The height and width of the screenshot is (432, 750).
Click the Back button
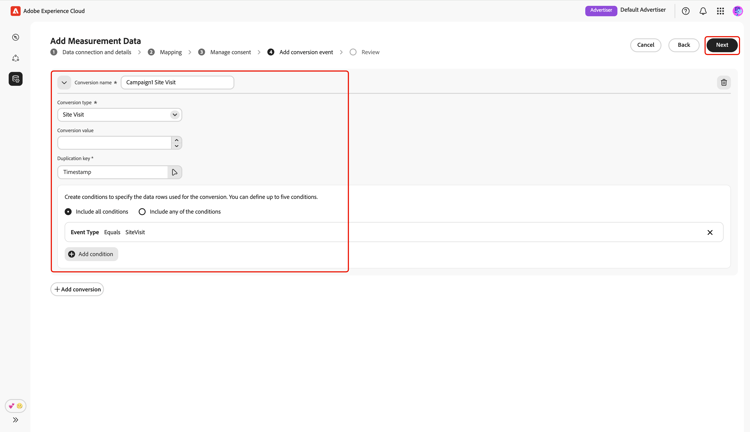pos(684,45)
